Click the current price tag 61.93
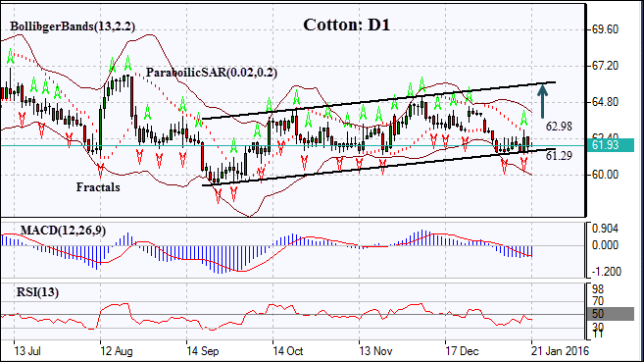The image size is (644, 362). tap(610, 144)
